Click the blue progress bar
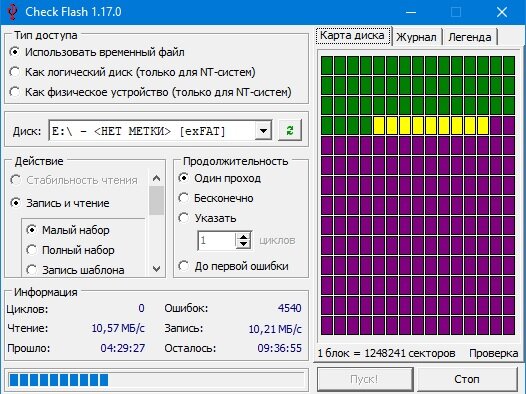Image resolution: width=526 pixels, height=394 pixels. [155, 380]
